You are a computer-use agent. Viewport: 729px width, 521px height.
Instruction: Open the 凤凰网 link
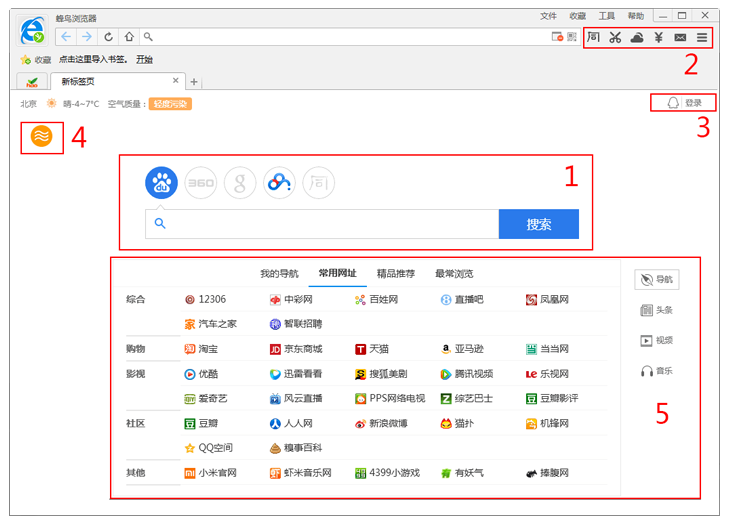click(547, 299)
